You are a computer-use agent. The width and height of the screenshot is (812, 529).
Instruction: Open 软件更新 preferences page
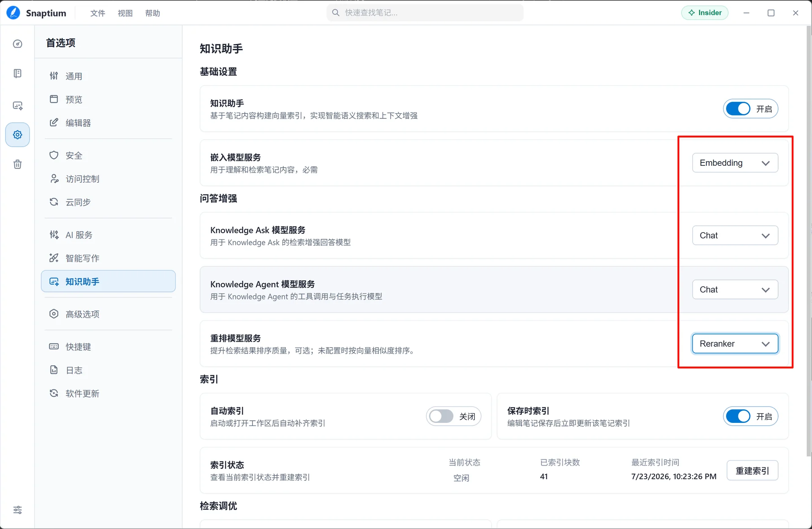tap(108, 394)
